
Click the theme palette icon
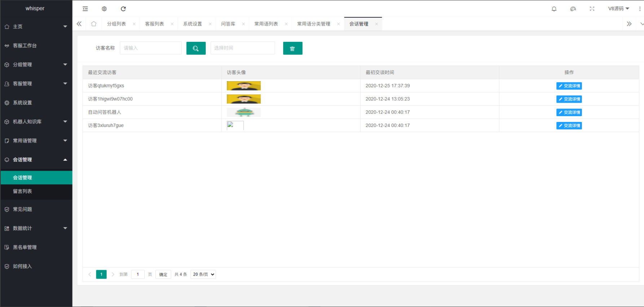click(573, 9)
